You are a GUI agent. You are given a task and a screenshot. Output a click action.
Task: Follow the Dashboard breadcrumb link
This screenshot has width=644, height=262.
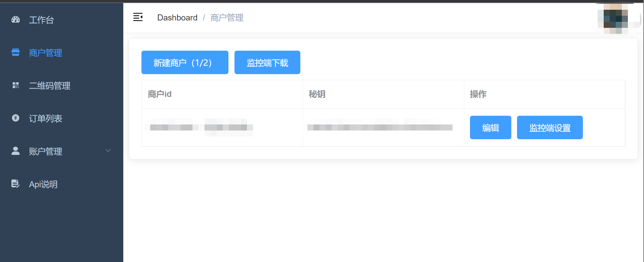tap(177, 17)
